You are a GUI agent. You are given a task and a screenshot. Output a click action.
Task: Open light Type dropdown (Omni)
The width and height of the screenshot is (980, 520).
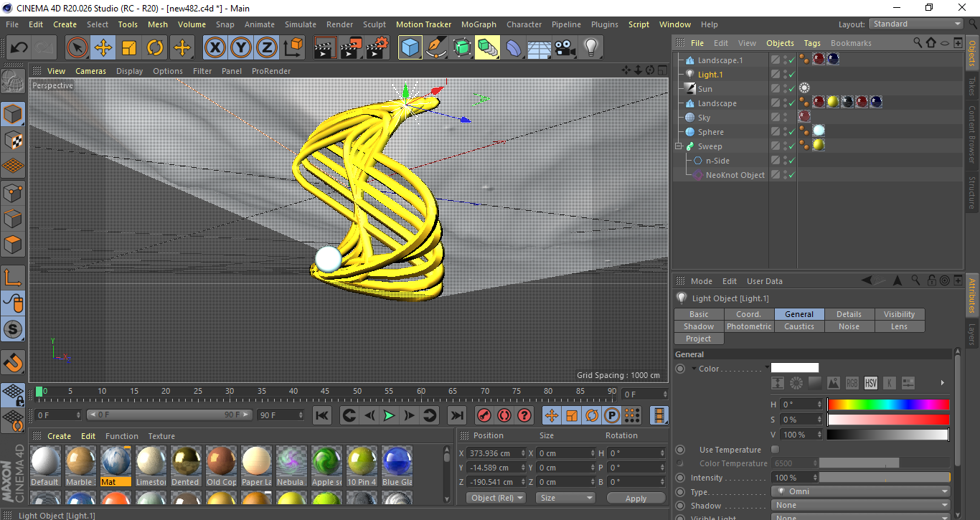point(861,492)
